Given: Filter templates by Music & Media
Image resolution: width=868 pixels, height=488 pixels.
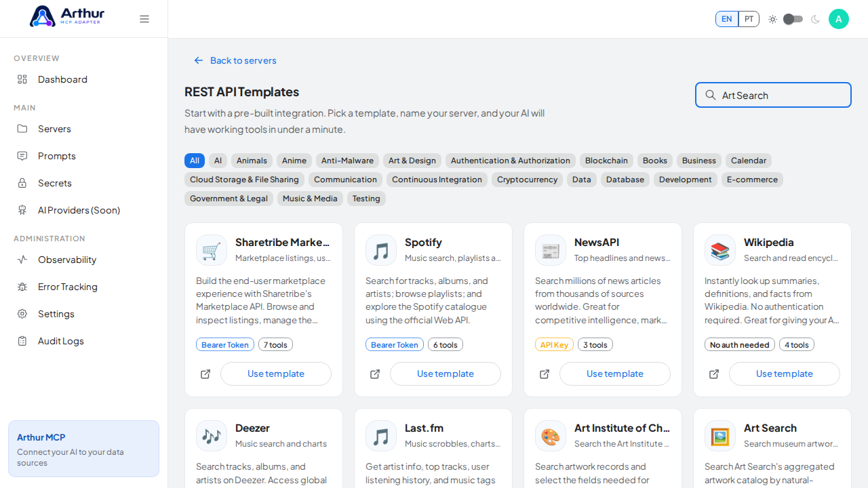Looking at the screenshot, I should [310, 199].
